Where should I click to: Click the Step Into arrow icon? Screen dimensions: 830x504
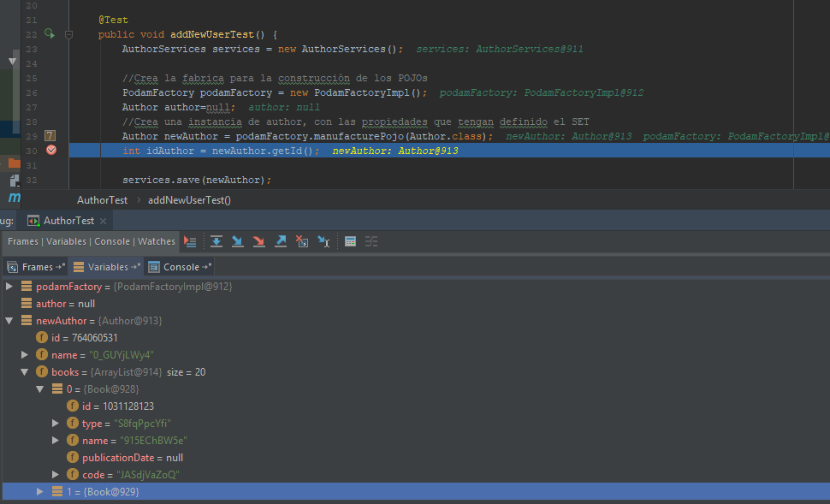click(x=238, y=241)
